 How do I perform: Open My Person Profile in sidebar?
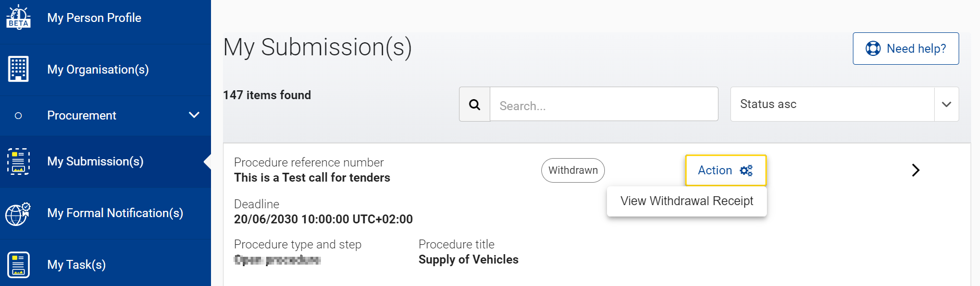tap(94, 18)
